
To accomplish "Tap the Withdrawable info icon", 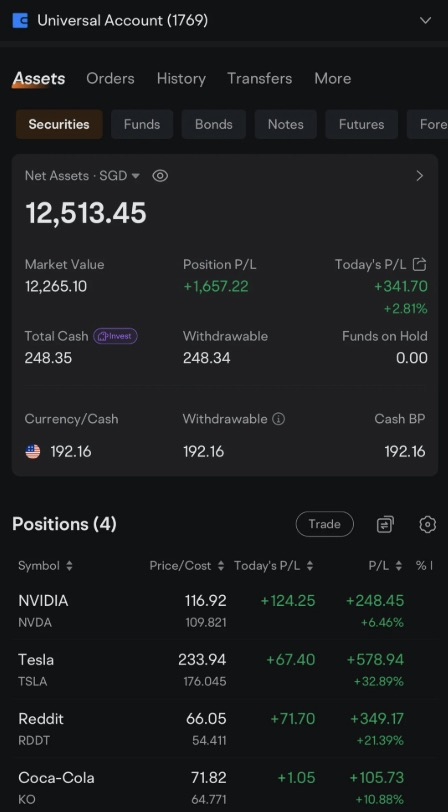I will tap(279, 419).
